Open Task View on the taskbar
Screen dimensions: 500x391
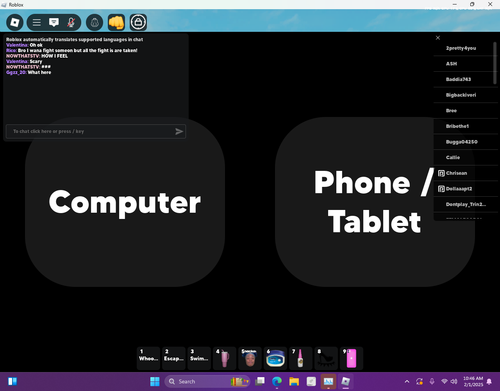point(260,381)
